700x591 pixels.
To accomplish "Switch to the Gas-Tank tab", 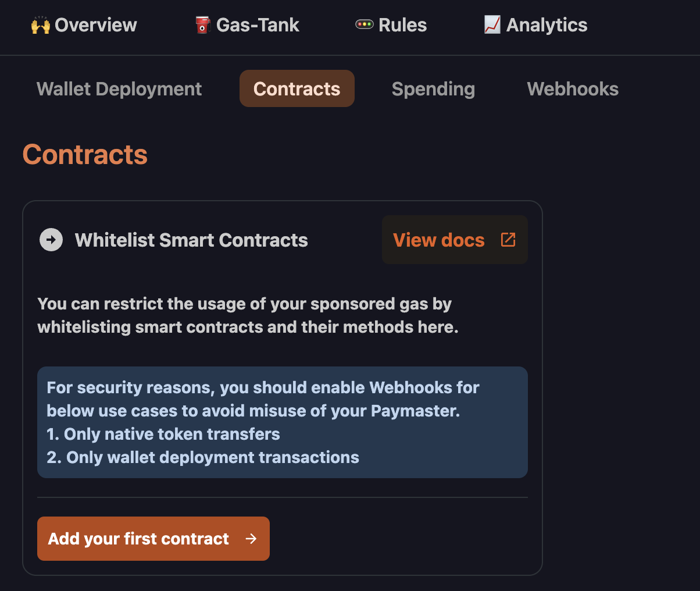I will 258,25.
